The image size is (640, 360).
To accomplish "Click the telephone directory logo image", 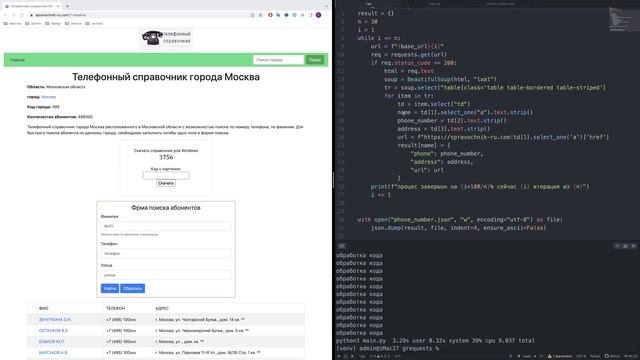I will coord(166,38).
